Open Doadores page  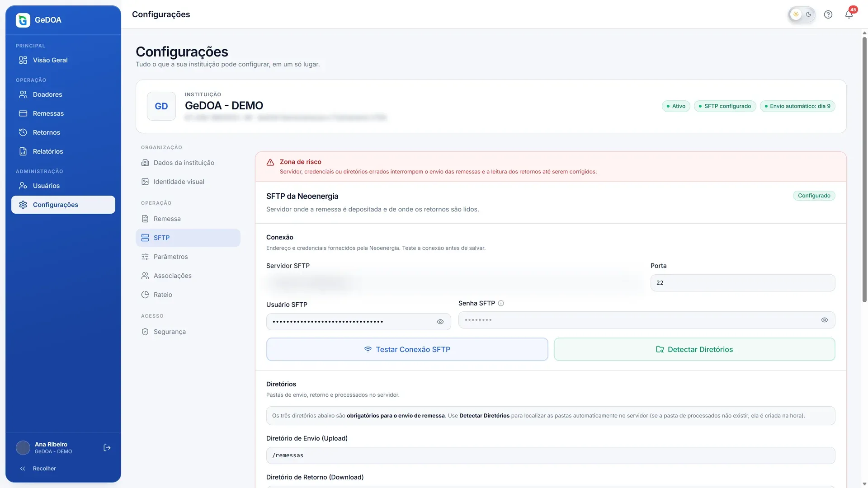(x=63, y=94)
